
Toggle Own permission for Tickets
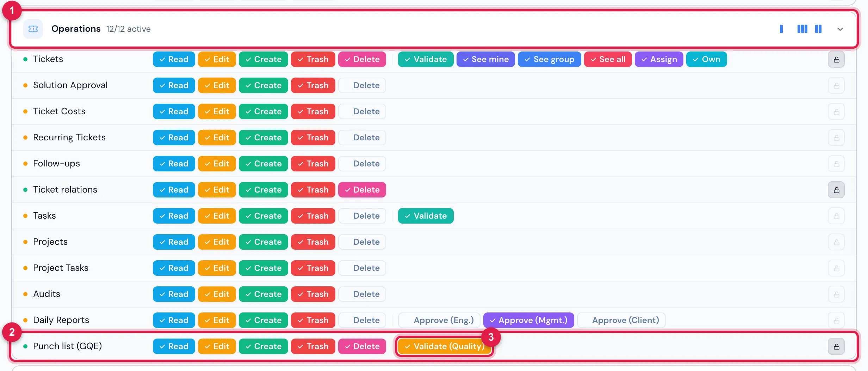(x=706, y=59)
